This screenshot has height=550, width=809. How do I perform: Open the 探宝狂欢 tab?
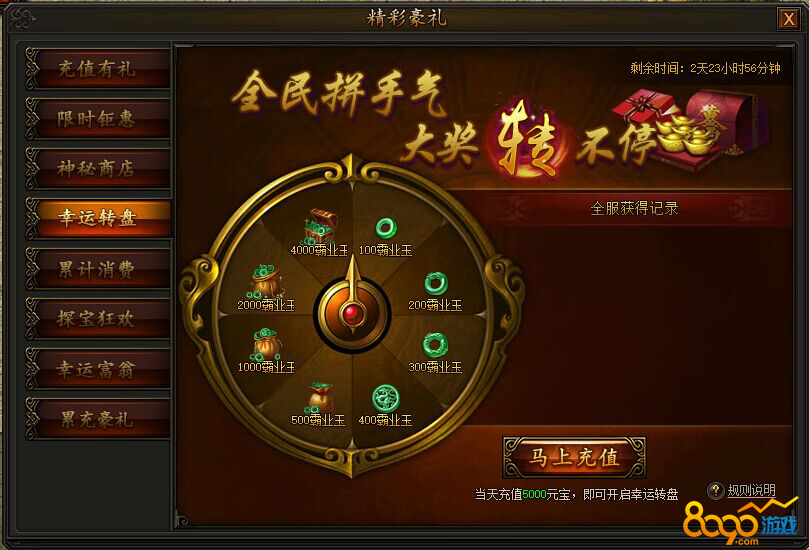tap(98, 319)
